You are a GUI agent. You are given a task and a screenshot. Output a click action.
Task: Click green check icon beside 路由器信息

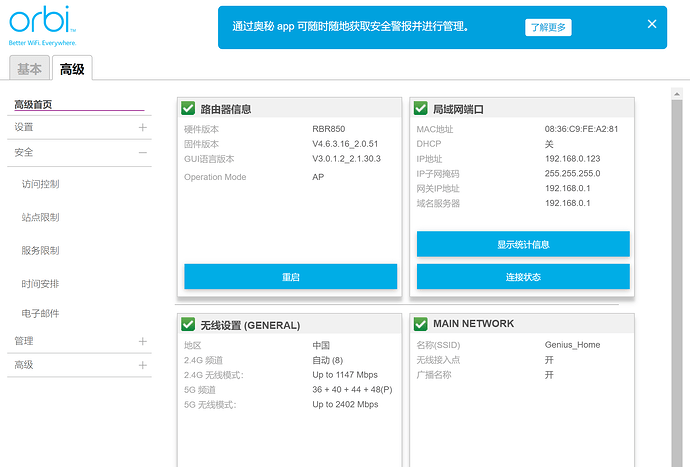click(x=188, y=108)
